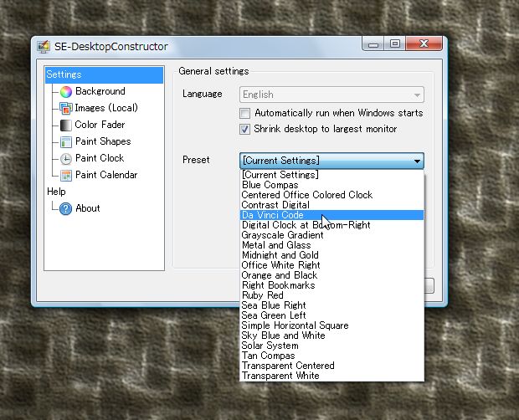This screenshot has height=420, width=519.
Task: Choose Simple Horizontal Square preset
Action: pos(331,325)
